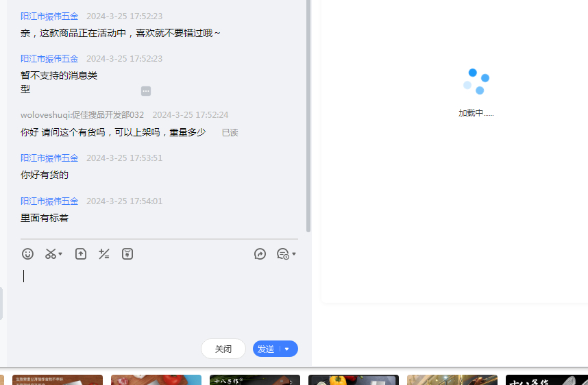Open the last black calligraphy thumbnail
Viewport: 588px width, 385px height.
547,380
